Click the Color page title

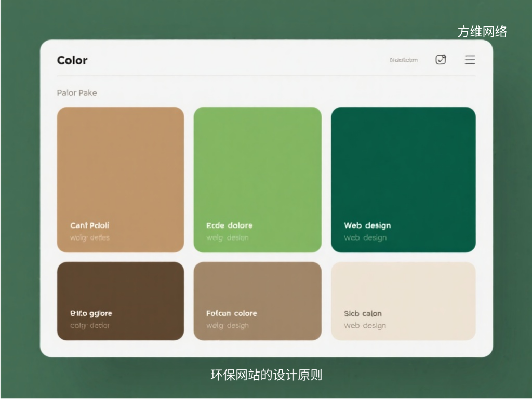pos(72,60)
